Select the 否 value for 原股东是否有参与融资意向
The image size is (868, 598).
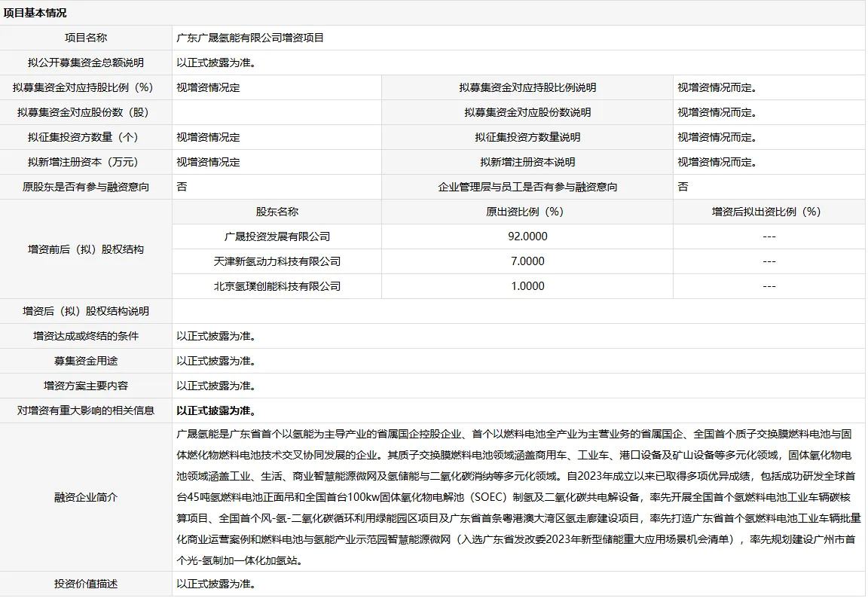click(182, 187)
